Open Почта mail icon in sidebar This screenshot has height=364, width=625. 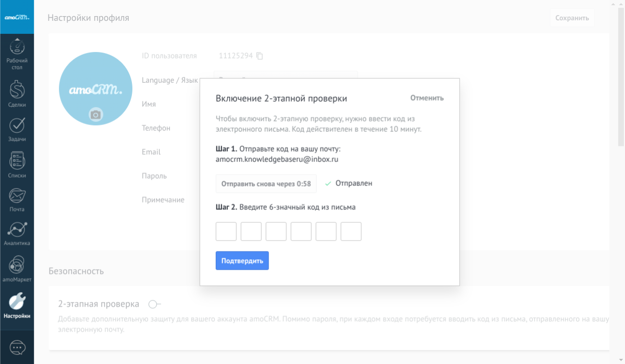pos(17,196)
